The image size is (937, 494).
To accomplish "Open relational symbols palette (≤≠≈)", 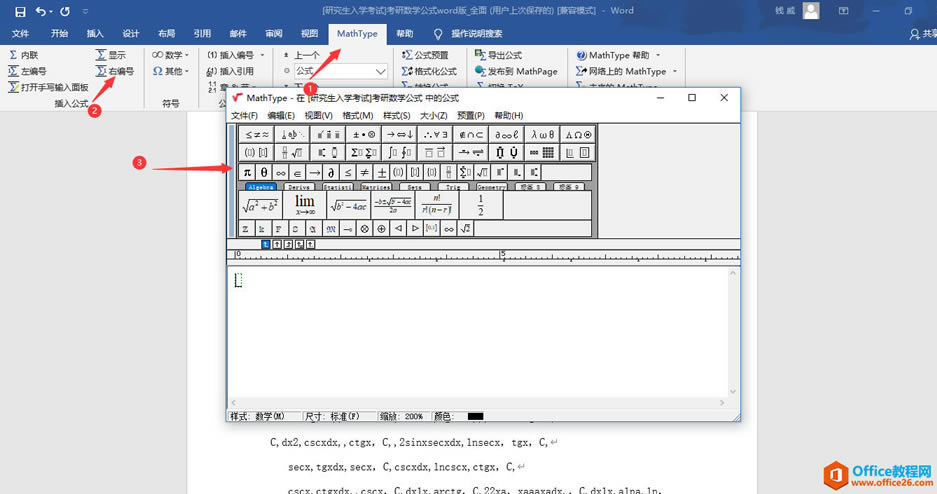I will click(x=256, y=134).
